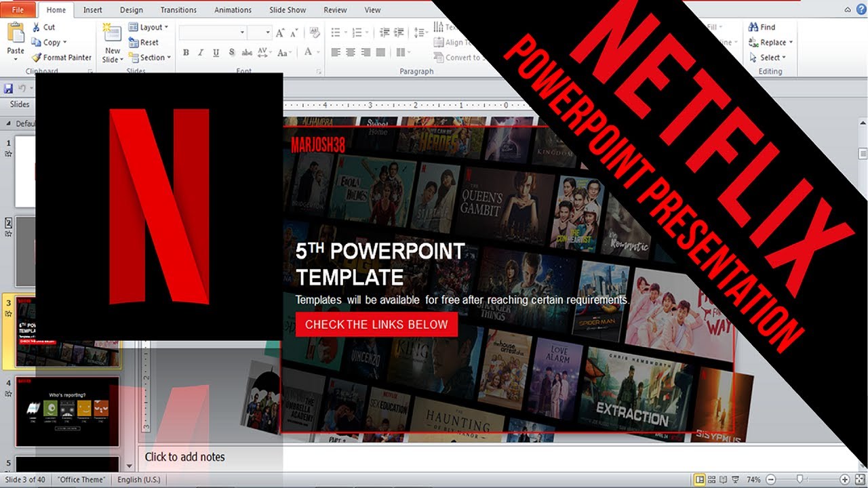Toggle Bold formatting

click(x=186, y=52)
